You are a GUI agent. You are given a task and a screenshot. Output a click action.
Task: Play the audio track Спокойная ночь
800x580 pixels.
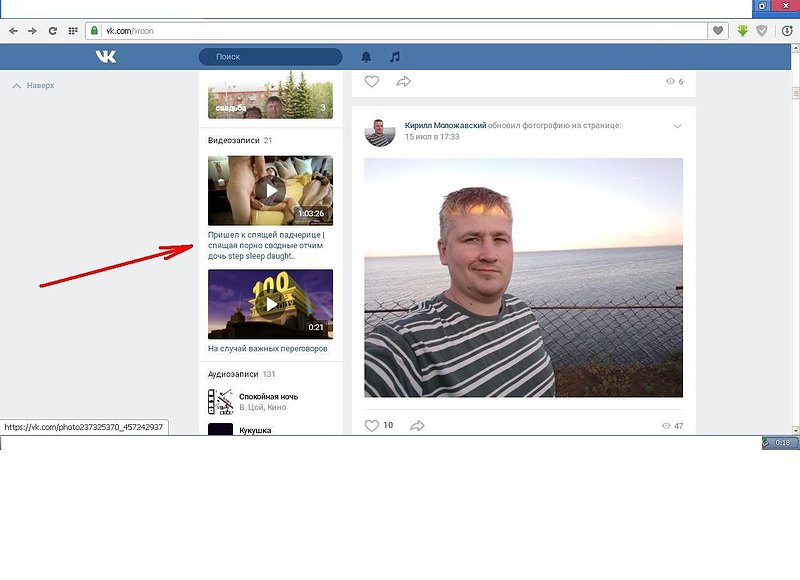point(220,402)
